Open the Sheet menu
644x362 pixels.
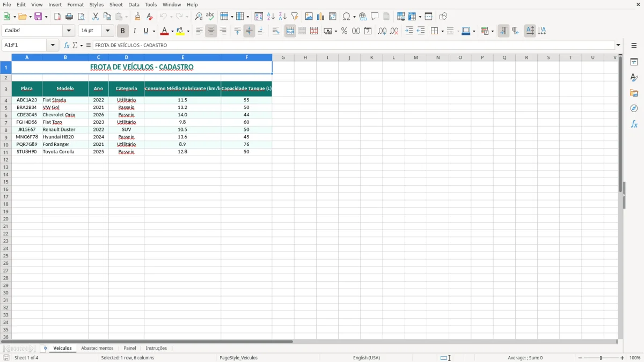116,4
